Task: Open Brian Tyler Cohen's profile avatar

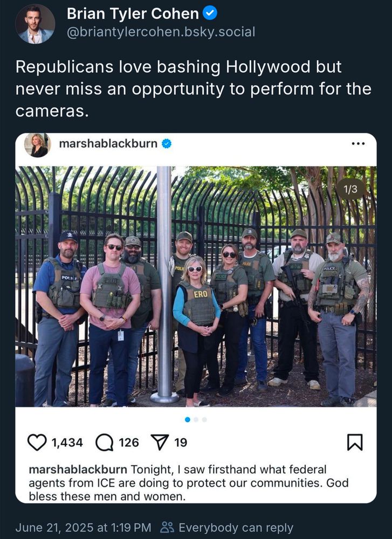Action: (x=35, y=24)
